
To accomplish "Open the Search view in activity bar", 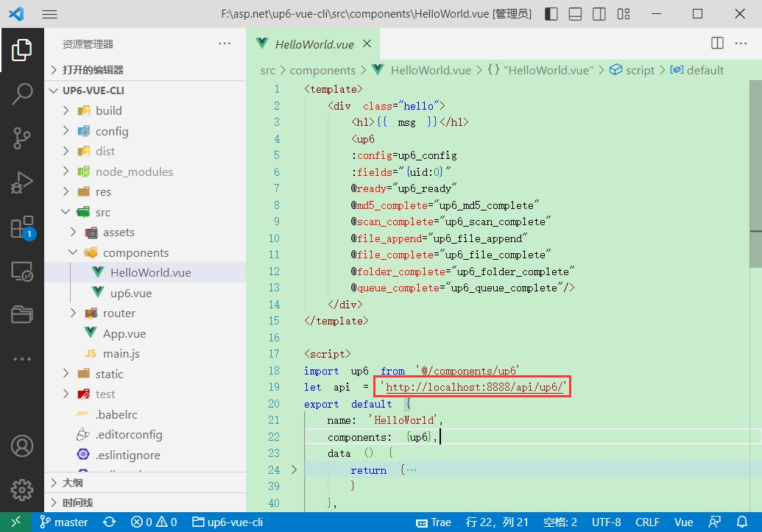I will click(x=22, y=93).
